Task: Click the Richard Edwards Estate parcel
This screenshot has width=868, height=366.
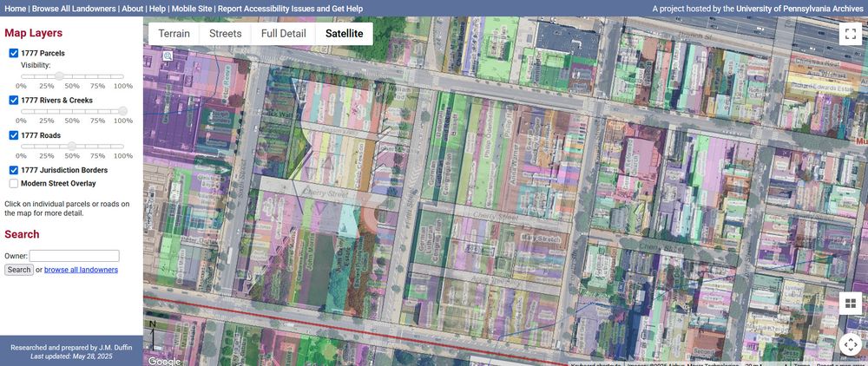Action: [822, 86]
